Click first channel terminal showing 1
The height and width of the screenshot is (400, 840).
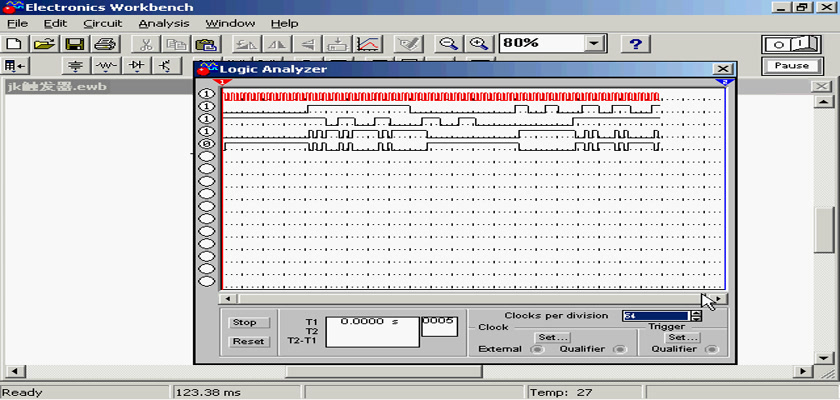pos(207,94)
